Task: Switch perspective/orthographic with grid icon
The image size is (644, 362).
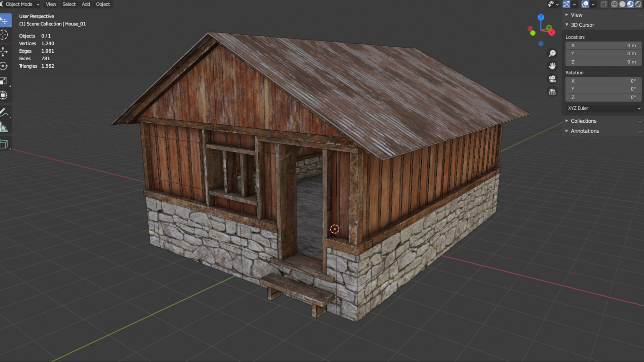Action: pyautogui.click(x=552, y=92)
